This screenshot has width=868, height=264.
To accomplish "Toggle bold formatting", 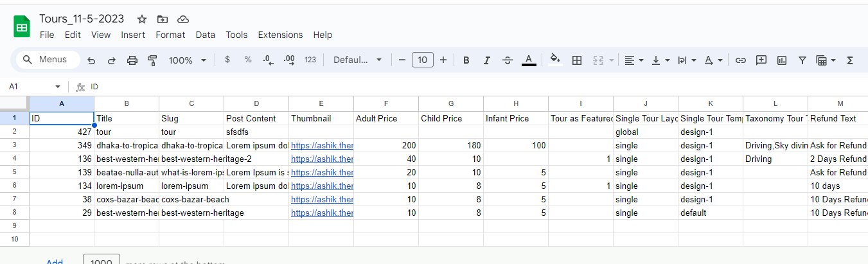I will [466, 60].
